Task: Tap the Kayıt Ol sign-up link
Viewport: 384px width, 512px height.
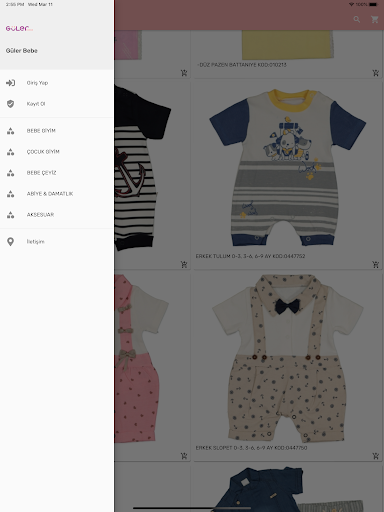Action: [x=36, y=104]
